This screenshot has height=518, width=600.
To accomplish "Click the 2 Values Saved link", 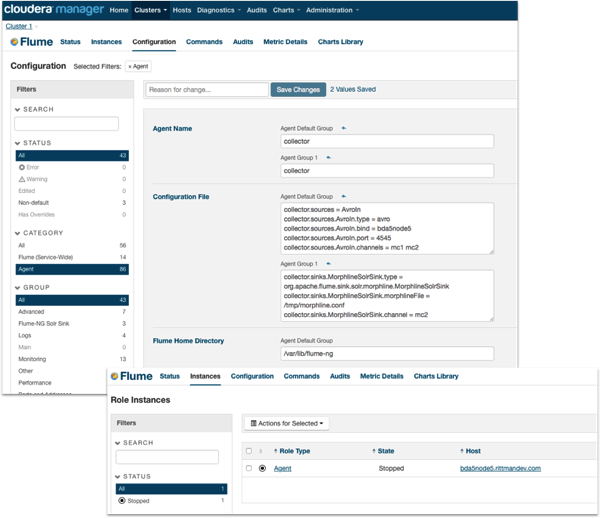I will click(x=353, y=90).
